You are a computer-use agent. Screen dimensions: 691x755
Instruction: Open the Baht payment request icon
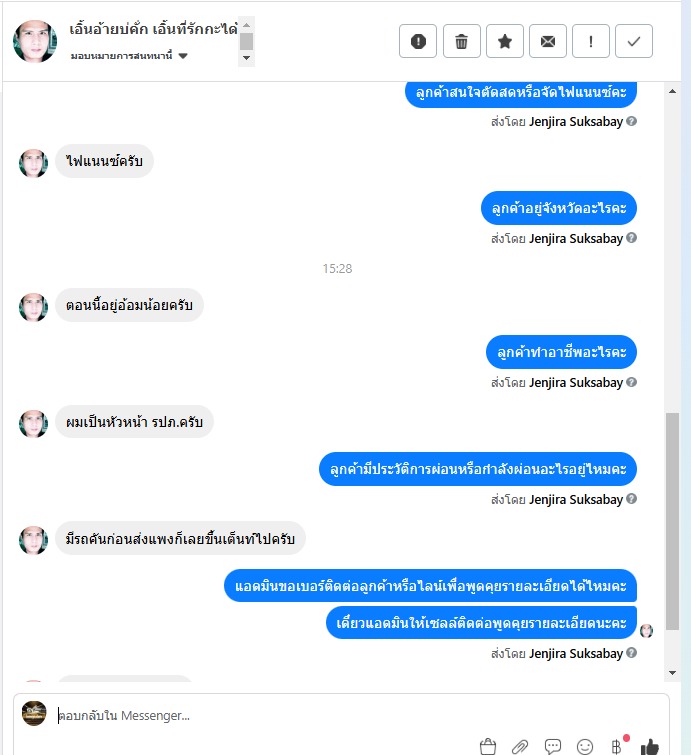pyautogui.click(x=617, y=746)
